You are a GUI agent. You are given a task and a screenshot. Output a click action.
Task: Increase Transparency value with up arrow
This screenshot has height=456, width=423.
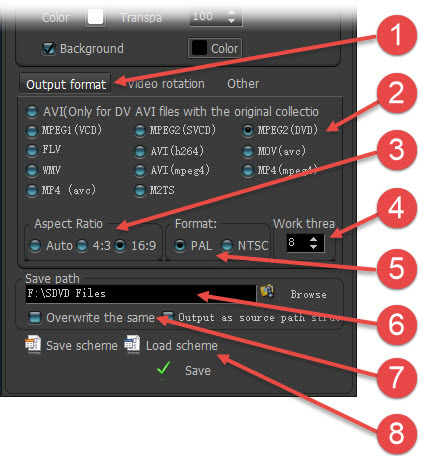pos(231,13)
